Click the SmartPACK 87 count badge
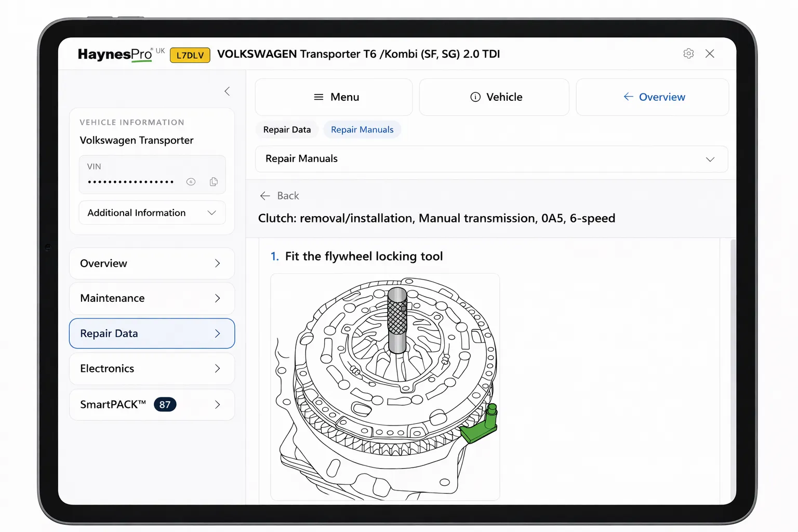This screenshot has height=532, width=798. 165,404
